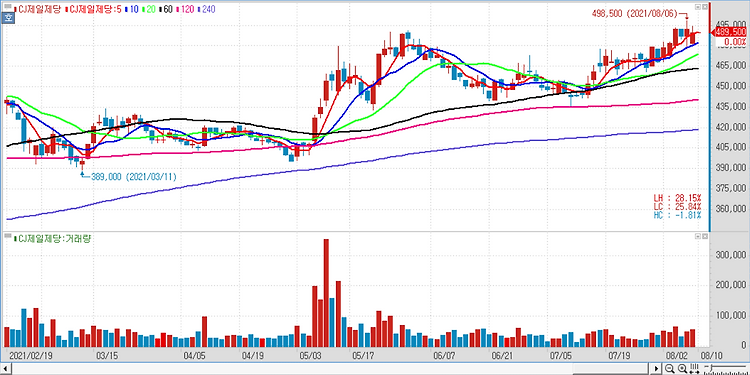Click the 390,000 price axis label
The width and height of the screenshot is (750, 375).
[730, 168]
